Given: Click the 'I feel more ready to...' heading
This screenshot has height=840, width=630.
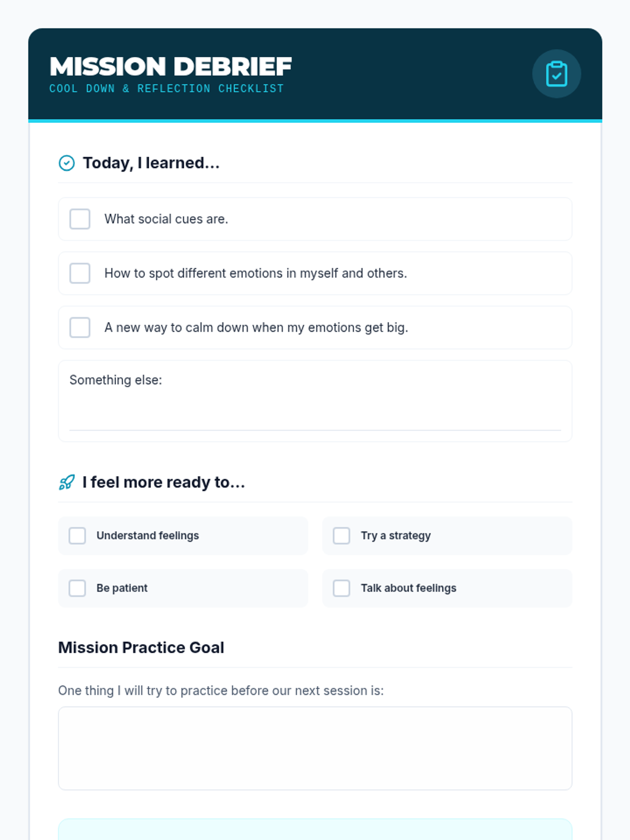Looking at the screenshot, I should click(x=164, y=482).
